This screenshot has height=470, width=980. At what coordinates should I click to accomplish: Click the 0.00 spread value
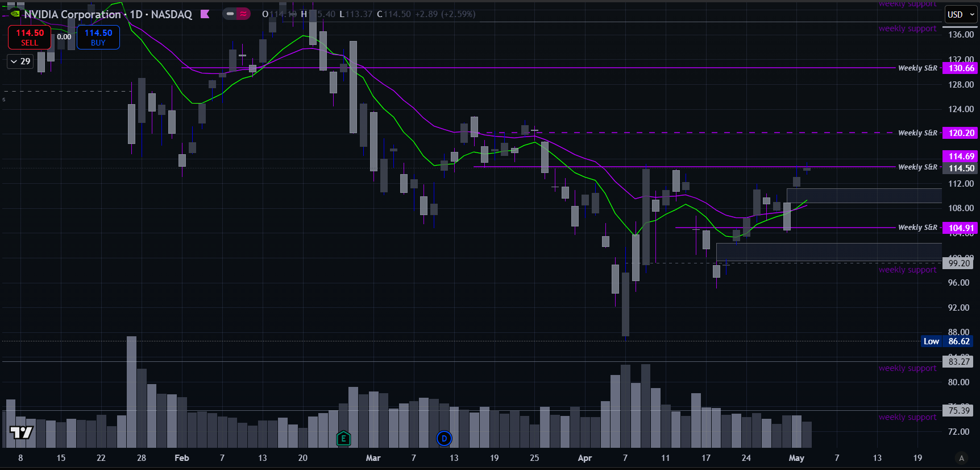(x=64, y=37)
